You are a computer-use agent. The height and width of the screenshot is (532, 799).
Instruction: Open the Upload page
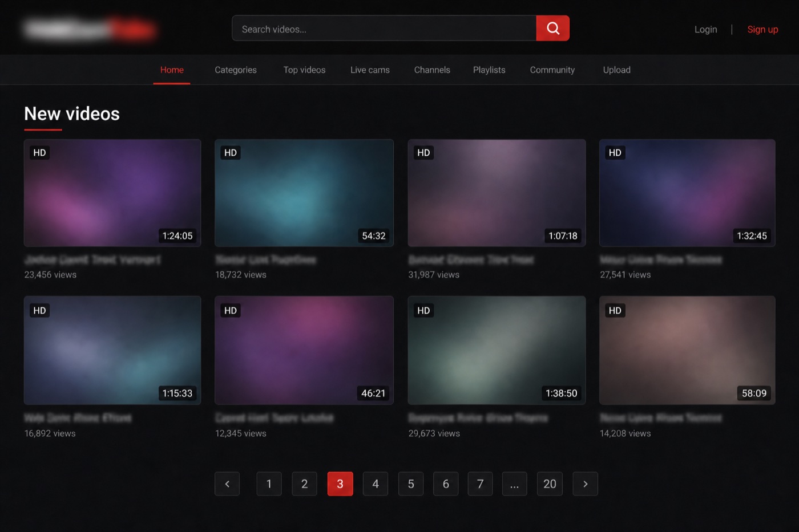[617, 70]
